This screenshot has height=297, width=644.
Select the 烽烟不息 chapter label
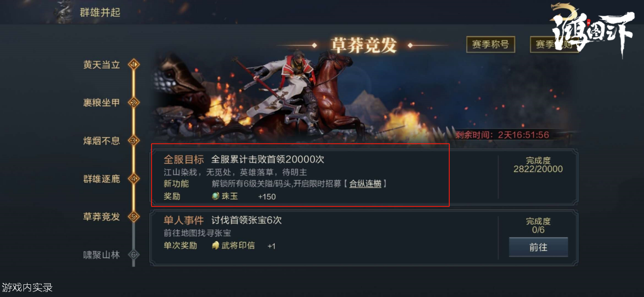click(102, 141)
